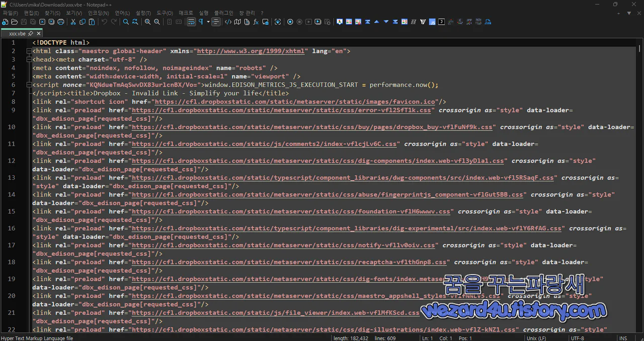Print the current document via toolbar

click(61, 22)
